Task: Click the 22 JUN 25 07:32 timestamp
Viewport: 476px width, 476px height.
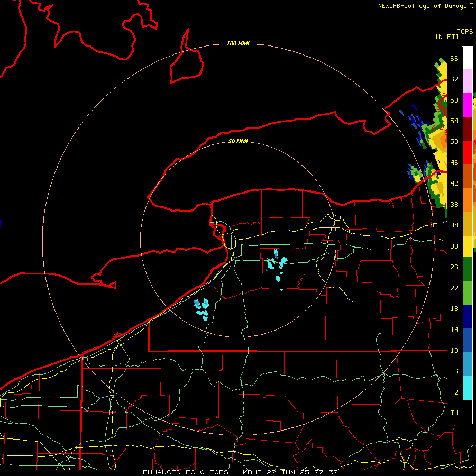Action: coord(302,472)
